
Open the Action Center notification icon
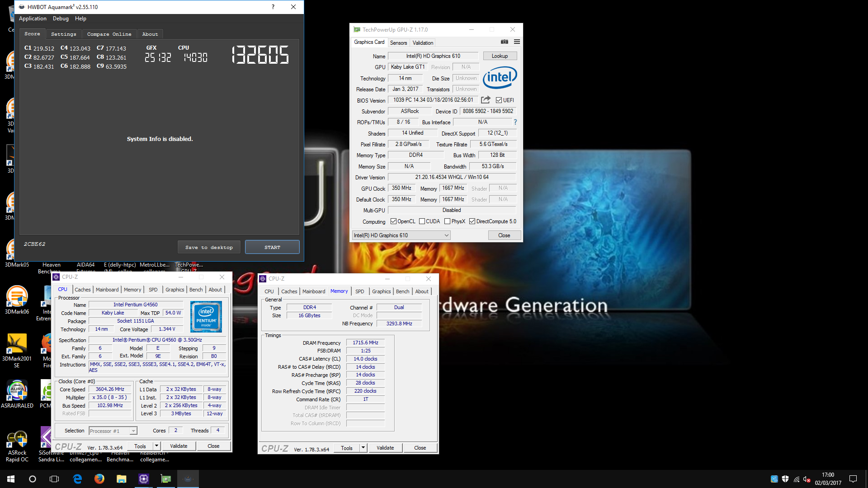tap(853, 479)
